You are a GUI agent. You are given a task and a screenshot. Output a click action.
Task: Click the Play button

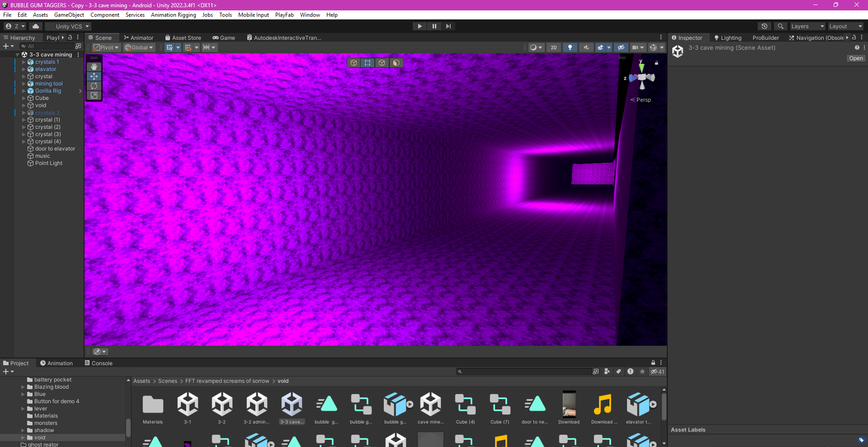coord(420,26)
